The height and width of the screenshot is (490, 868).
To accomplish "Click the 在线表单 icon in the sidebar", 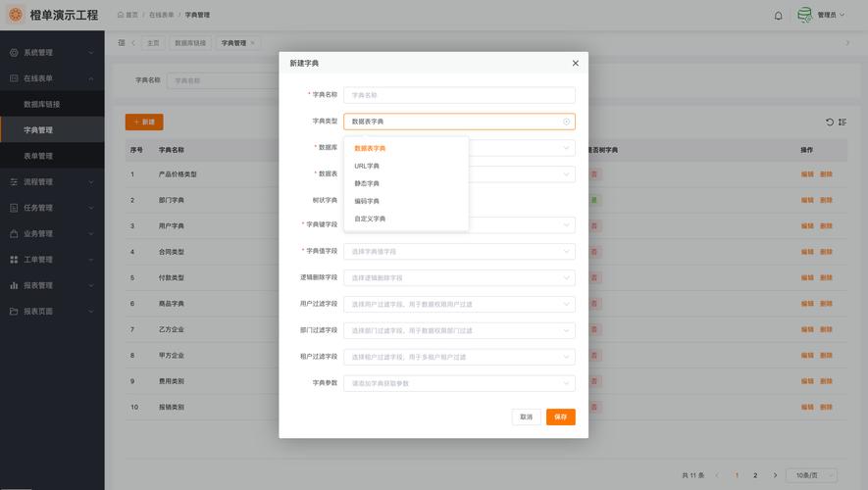I will (14, 78).
